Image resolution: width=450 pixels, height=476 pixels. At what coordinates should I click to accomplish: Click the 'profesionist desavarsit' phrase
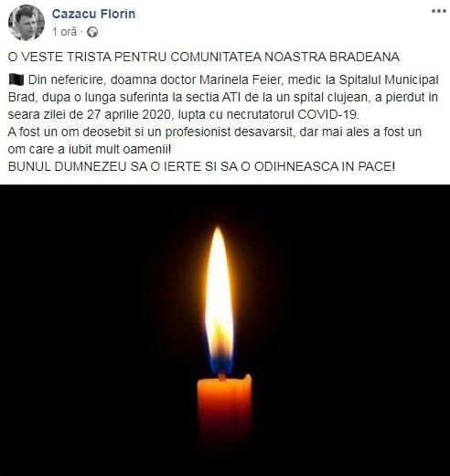[230, 132]
